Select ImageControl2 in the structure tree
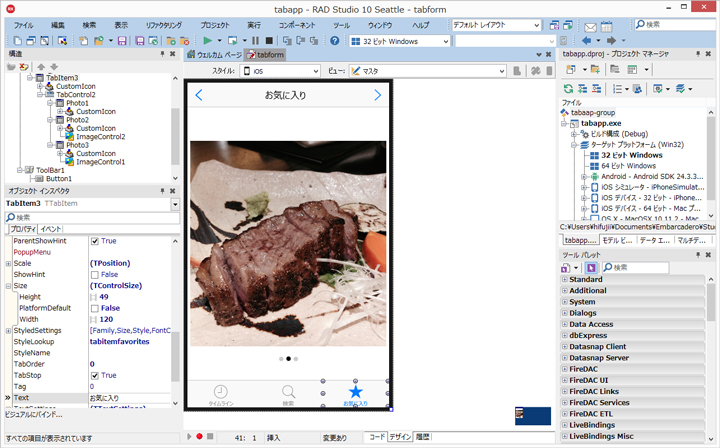The image size is (720, 448). coord(101,137)
